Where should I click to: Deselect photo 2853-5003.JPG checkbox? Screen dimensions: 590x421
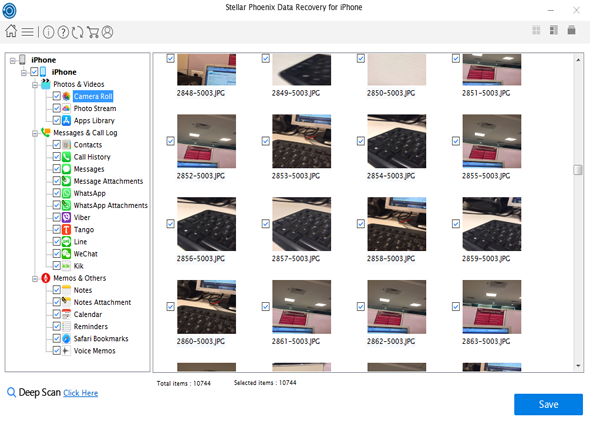click(266, 141)
